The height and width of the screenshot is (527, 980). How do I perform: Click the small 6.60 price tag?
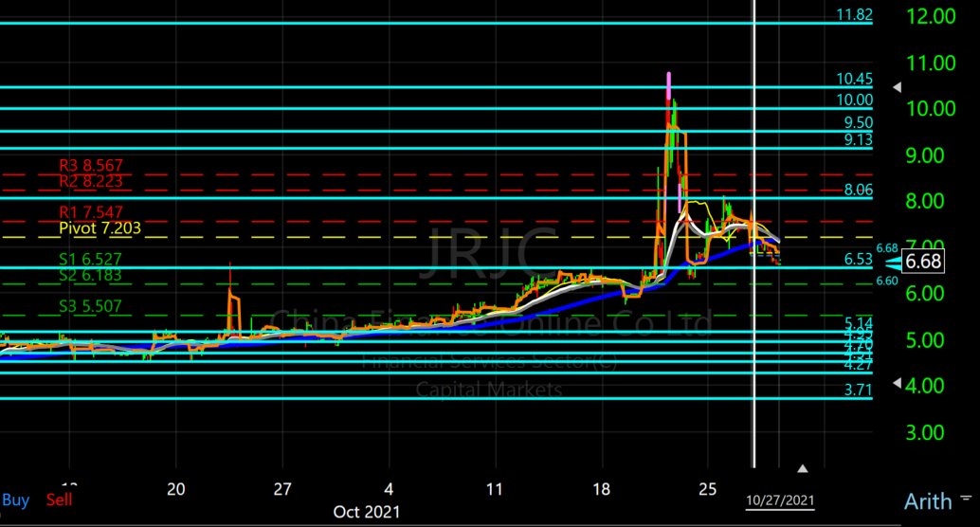pyautogui.click(x=887, y=282)
